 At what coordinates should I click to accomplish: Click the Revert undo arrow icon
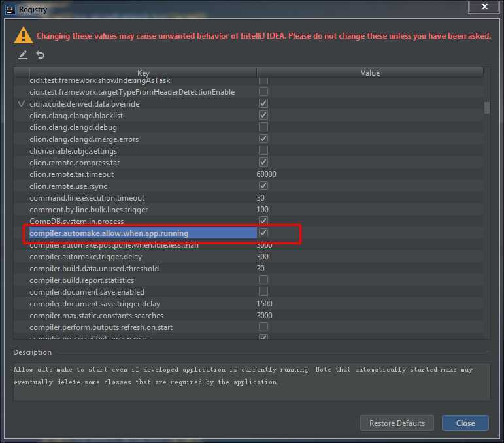[x=40, y=55]
